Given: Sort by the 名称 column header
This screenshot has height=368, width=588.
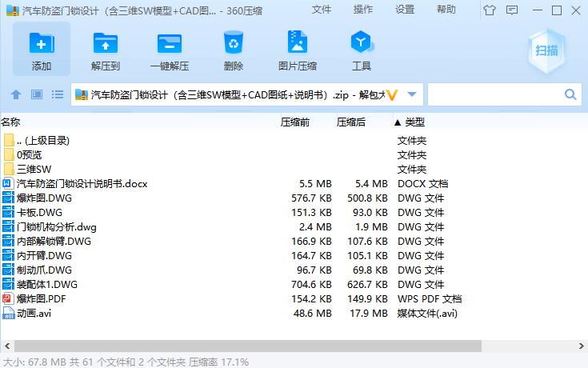Looking at the screenshot, I should click(x=10, y=122).
